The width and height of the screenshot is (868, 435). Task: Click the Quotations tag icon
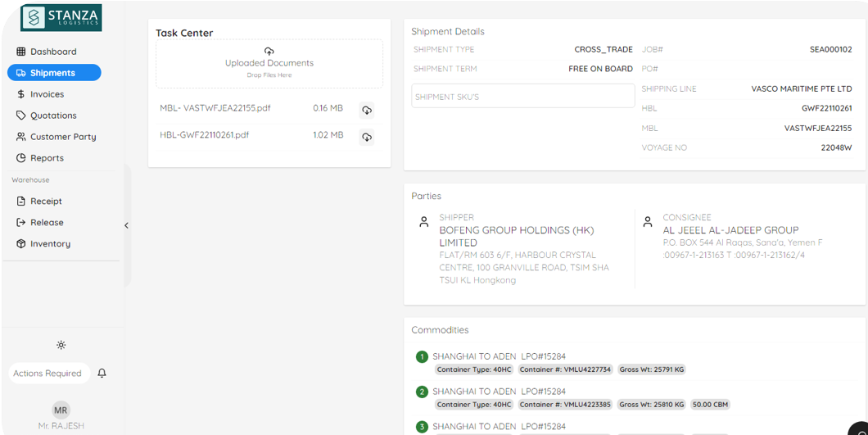pyautogui.click(x=21, y=116)
